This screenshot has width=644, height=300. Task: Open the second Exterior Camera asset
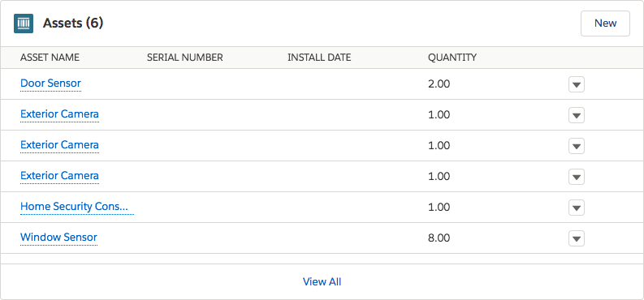tap(59, 144)
